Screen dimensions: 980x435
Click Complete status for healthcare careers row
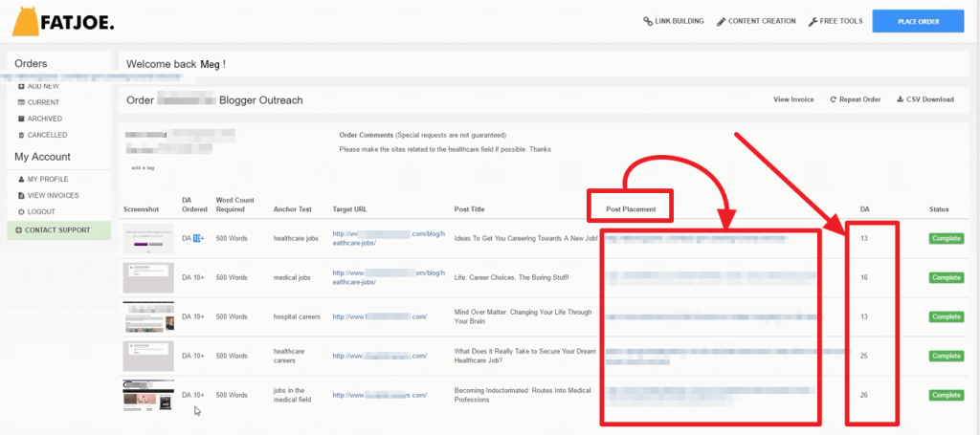click(x=947, y=356)
